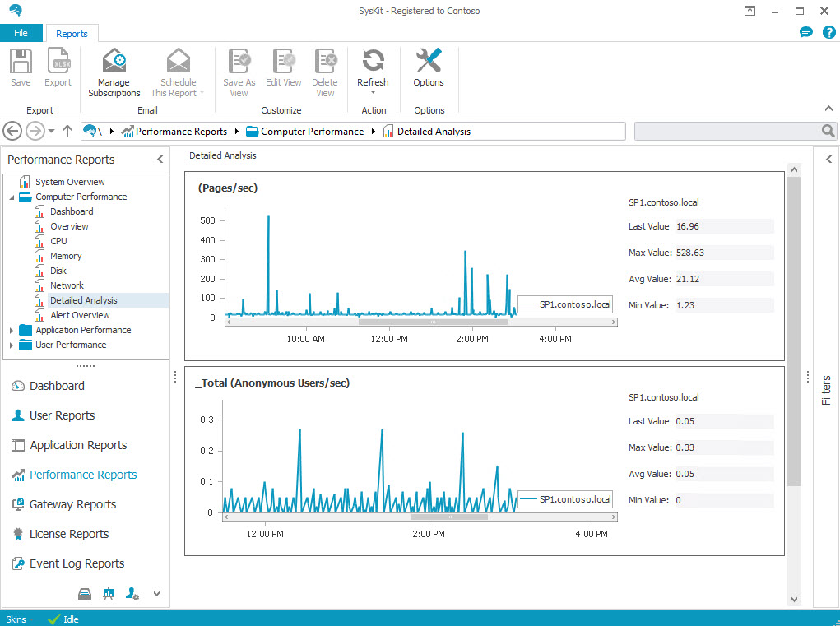Click the scroll down arrow of report
This screenshot has width=840, height=626.
click(x=794, y=599)
